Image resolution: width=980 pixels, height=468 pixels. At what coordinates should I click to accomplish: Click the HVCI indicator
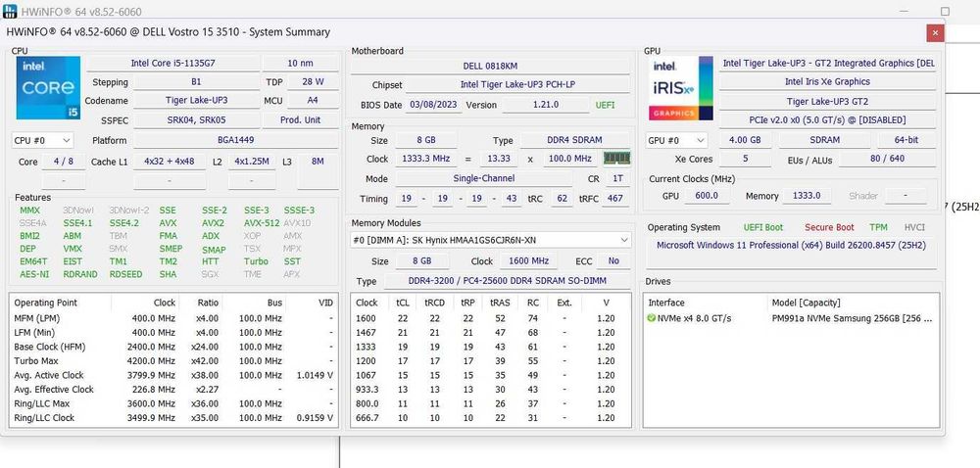tap(914, 227)
